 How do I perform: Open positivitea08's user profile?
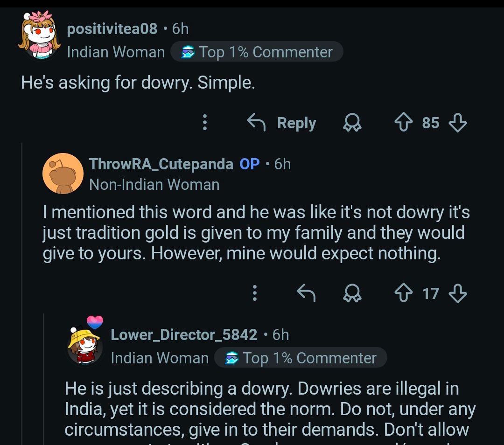click(112, 29)
